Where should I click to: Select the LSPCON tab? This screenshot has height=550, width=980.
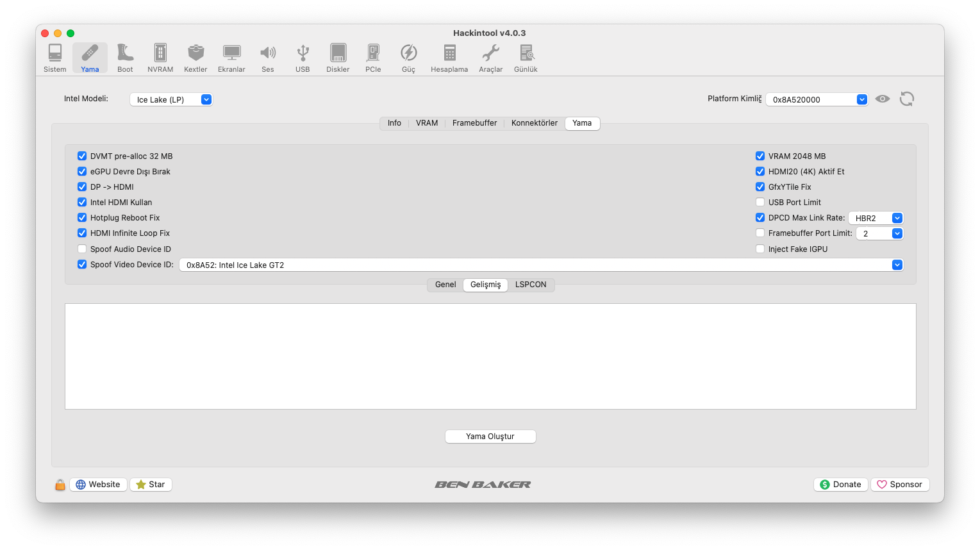531,285
